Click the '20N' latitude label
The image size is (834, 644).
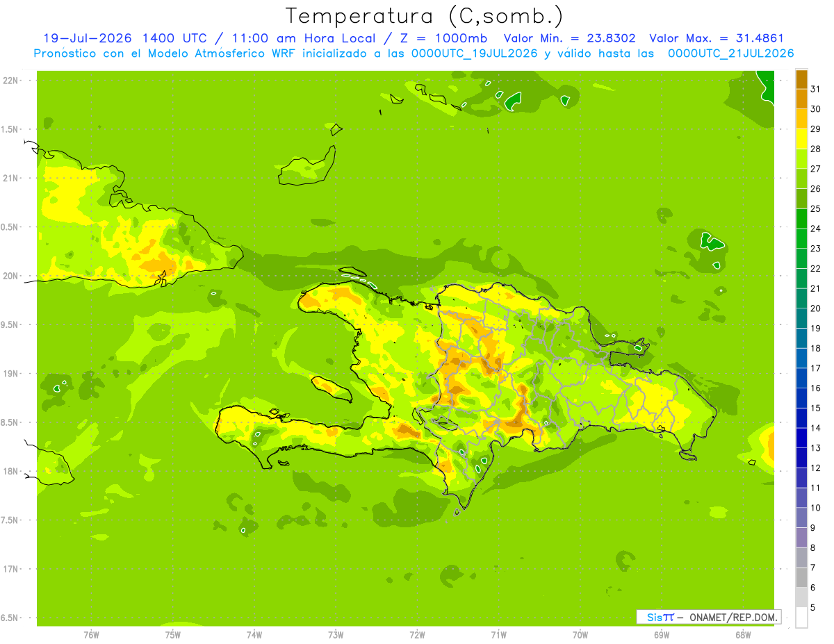click(x=10, y=276)
